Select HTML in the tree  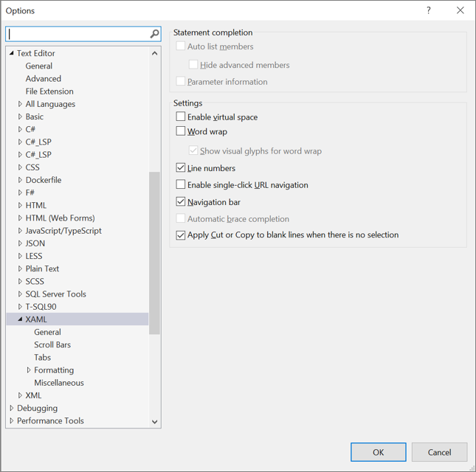pyautogui.click(x=36, y=205)
